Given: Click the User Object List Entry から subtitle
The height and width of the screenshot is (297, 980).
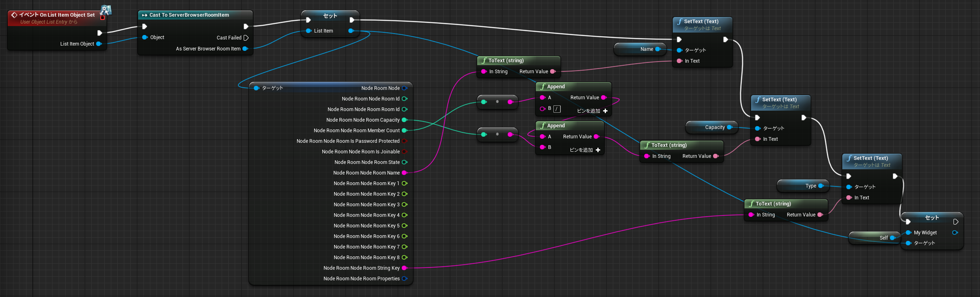Looking at the screenshot, I should point(49,22).
